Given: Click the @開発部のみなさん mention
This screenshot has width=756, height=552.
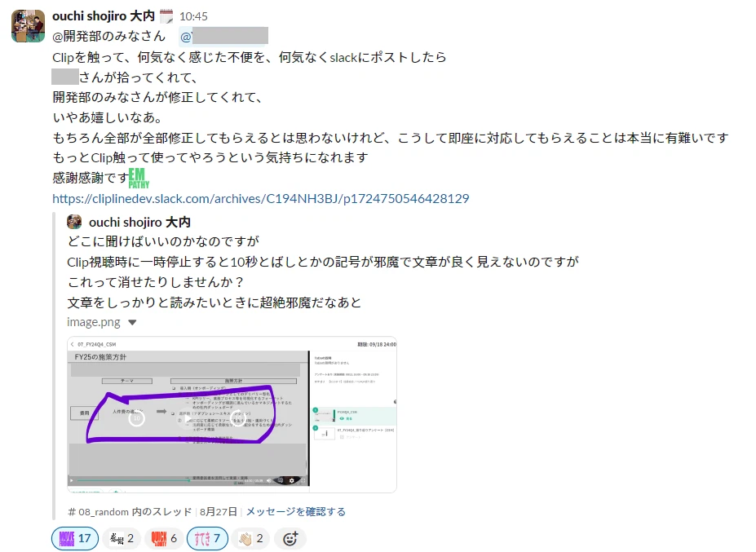Looking at the screenshot, I should (x=108, y=36).
